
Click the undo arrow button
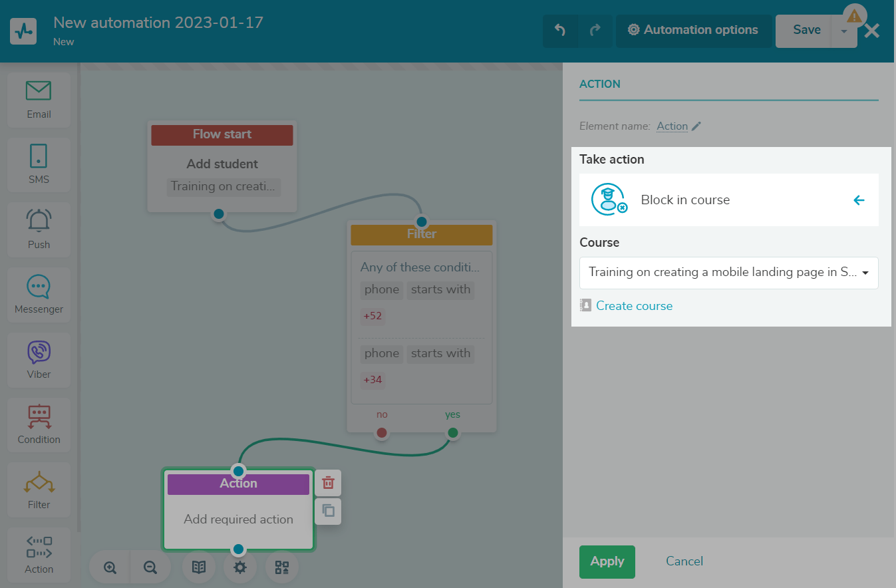(x=560, y=31)
